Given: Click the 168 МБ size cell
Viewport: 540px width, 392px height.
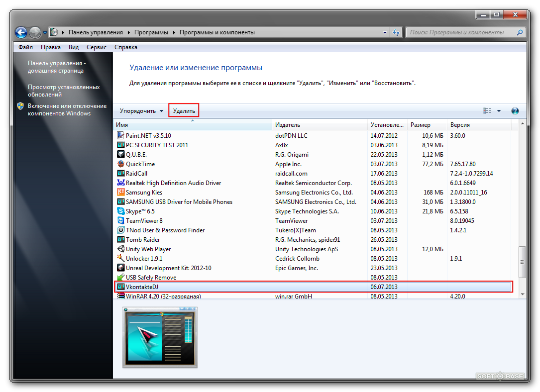Looking at the screenshot, I should (433, 193).
